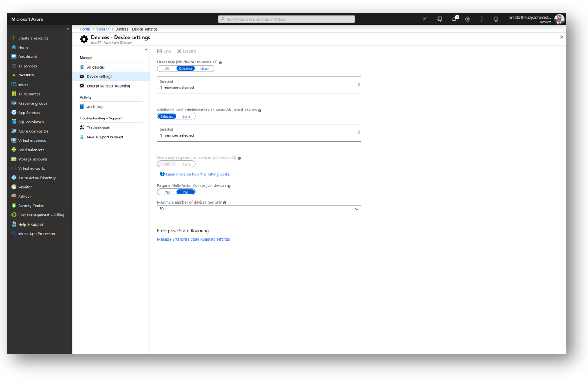Set Require Multi-Factor Auth to Yes
Image resolution: width=588 pixels, height=379 pixels.
(x=167, y=192)
